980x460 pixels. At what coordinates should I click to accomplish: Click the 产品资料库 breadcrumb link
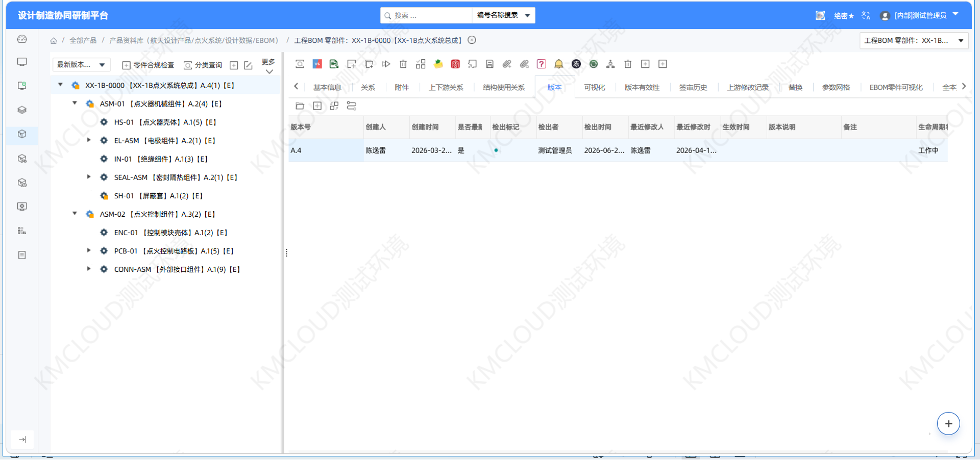click(x=194, y=40)
